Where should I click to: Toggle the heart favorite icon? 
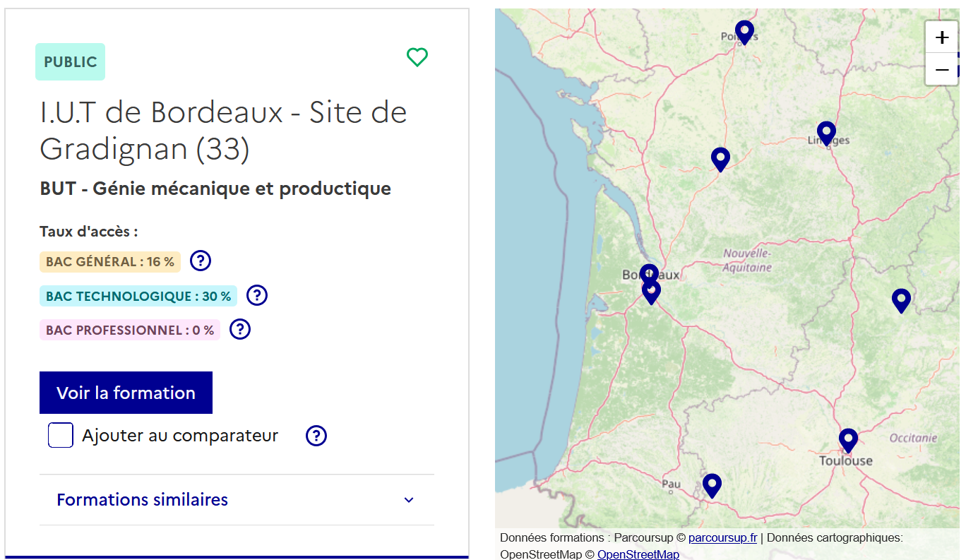(417, 57)
